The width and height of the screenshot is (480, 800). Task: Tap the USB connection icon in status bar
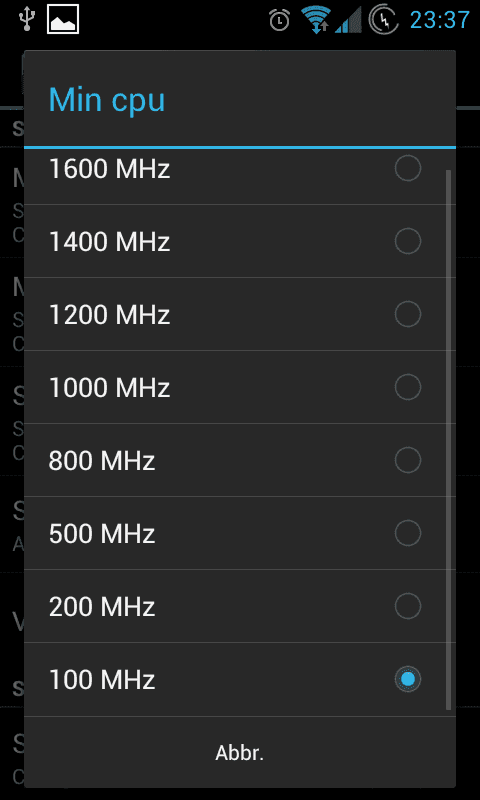(x=24, y=19)
